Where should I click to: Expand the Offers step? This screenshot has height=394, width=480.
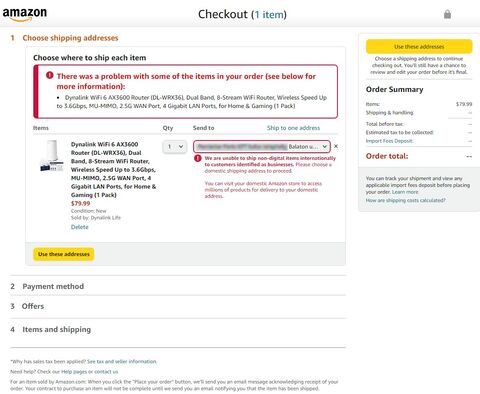tap(33, 306)
